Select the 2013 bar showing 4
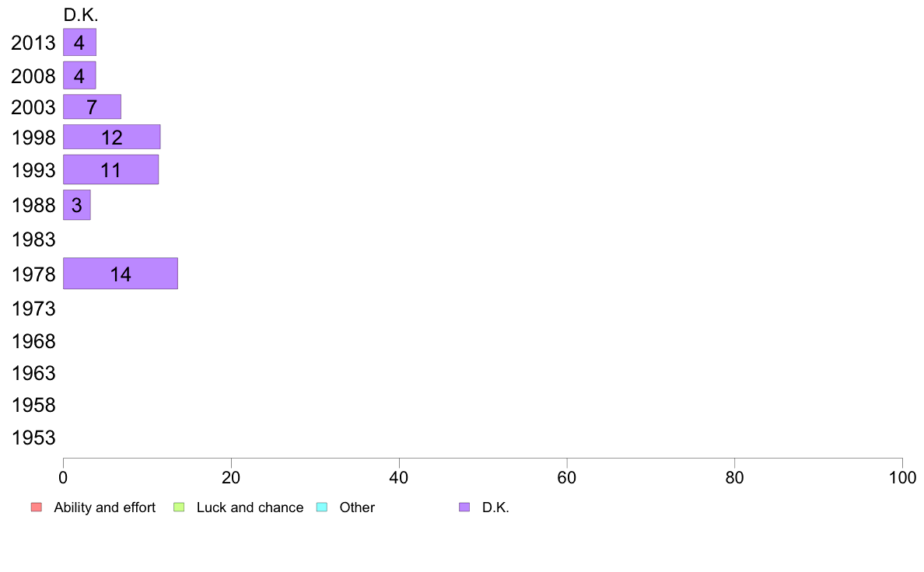The image size is (924, 572). point(79,43)
